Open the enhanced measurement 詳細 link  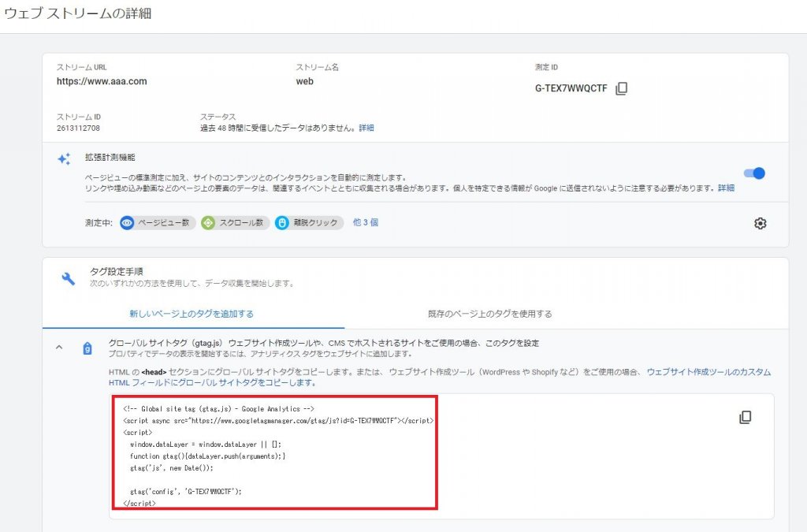[726, 188]
